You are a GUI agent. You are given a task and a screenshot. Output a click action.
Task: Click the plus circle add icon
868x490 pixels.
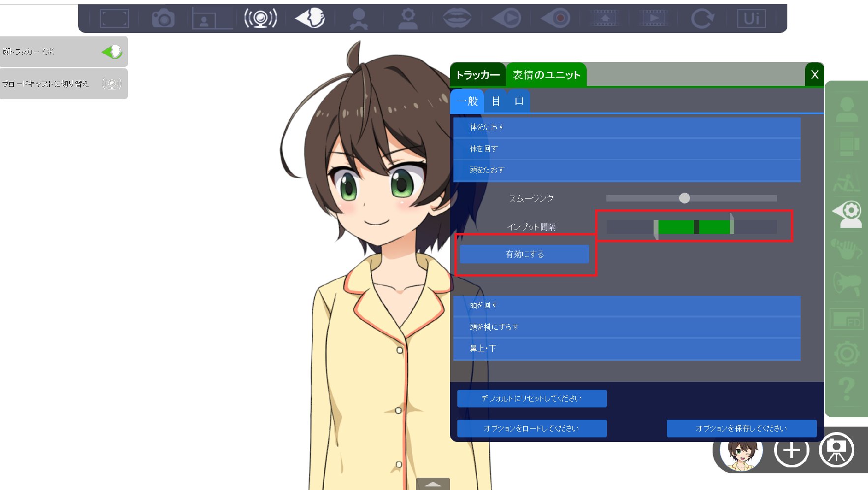click(791, 450)
